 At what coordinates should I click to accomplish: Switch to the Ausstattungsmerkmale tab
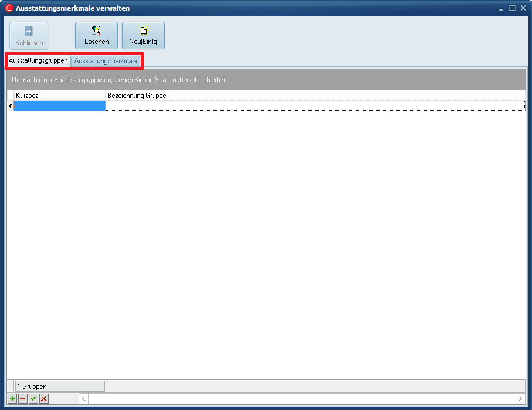click(106, 61)
